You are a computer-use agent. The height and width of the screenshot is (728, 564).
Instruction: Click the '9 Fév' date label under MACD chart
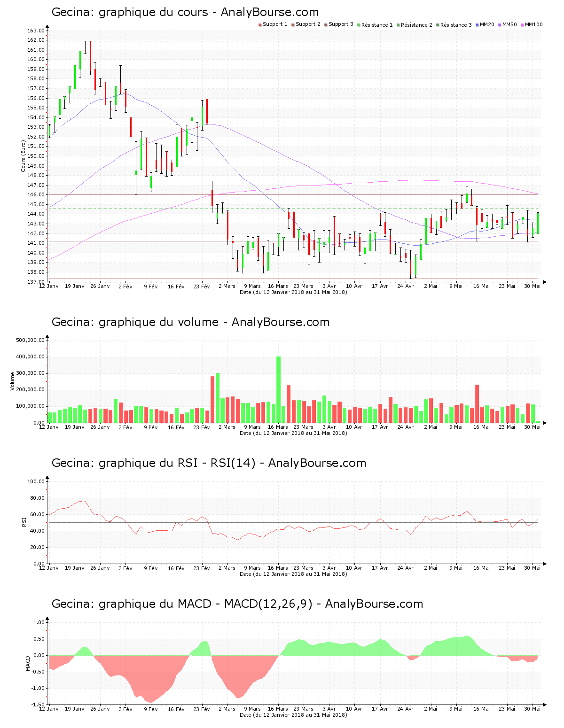click(x=151, y=709)
